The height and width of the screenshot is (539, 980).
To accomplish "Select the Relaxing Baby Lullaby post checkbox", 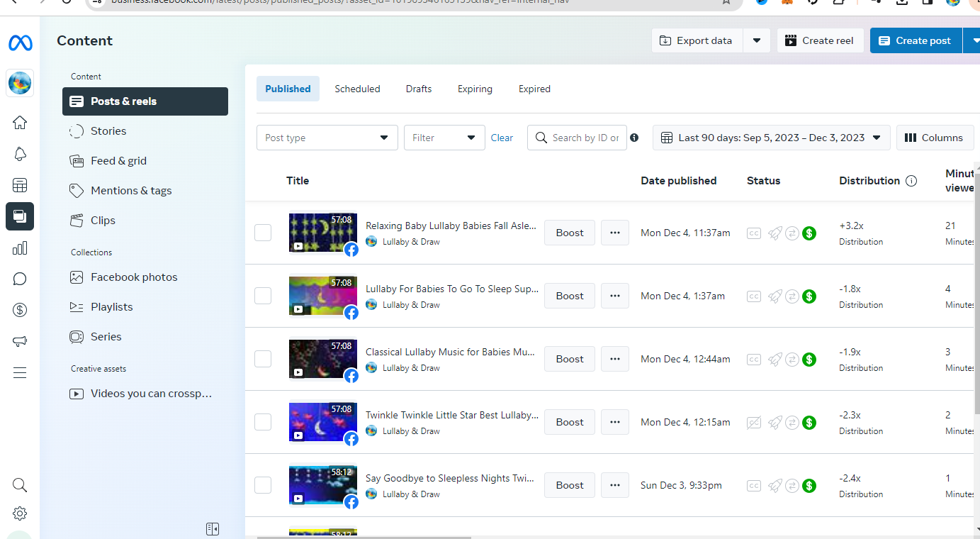I will 263,233.
